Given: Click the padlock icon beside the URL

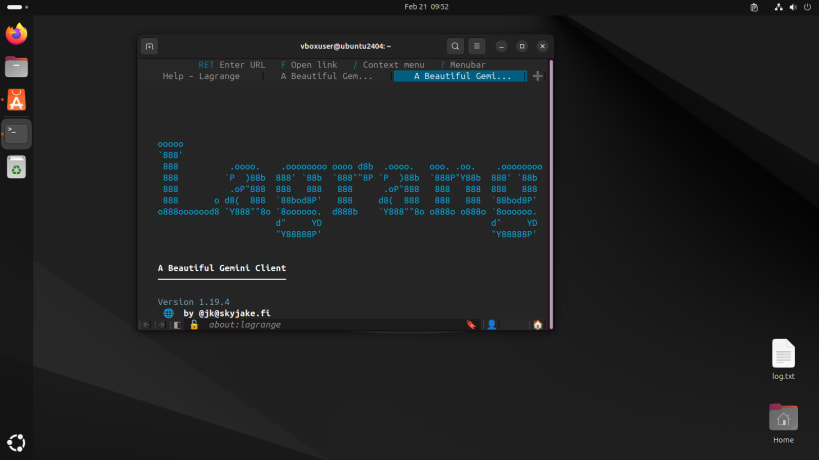Looking at the screenshot, I should coord(194,325).
